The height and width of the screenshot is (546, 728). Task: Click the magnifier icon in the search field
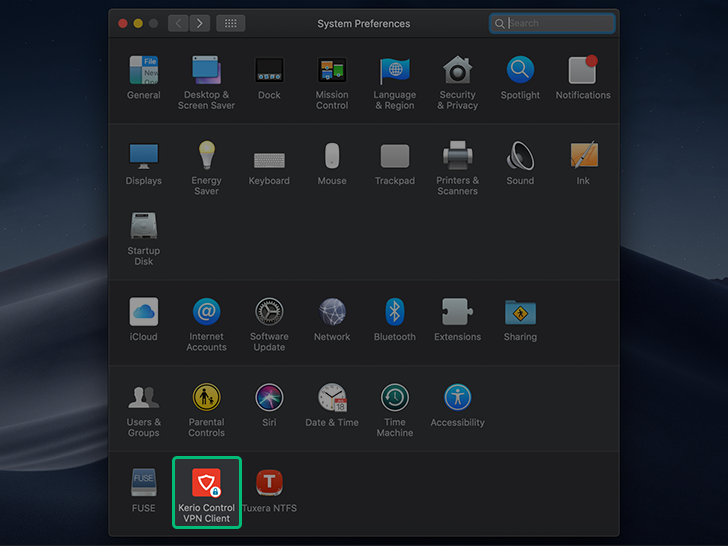point(500,23)
